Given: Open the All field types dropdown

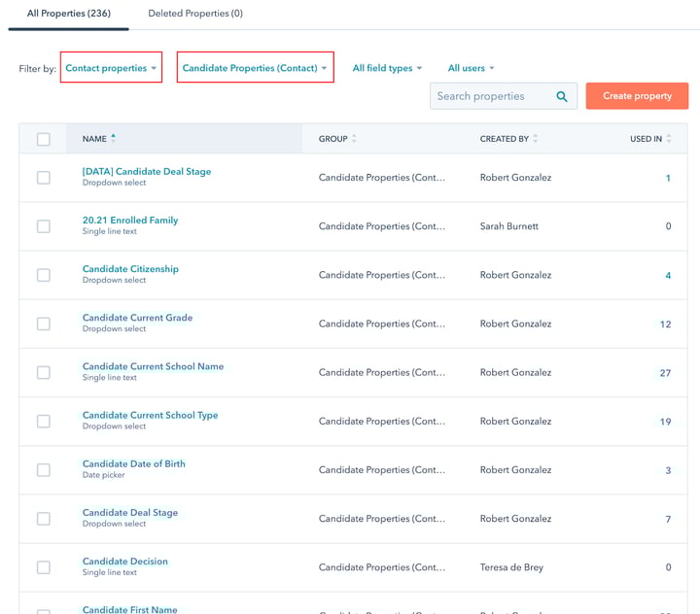Looking at the screenshot, I should [x=387, y=68].
